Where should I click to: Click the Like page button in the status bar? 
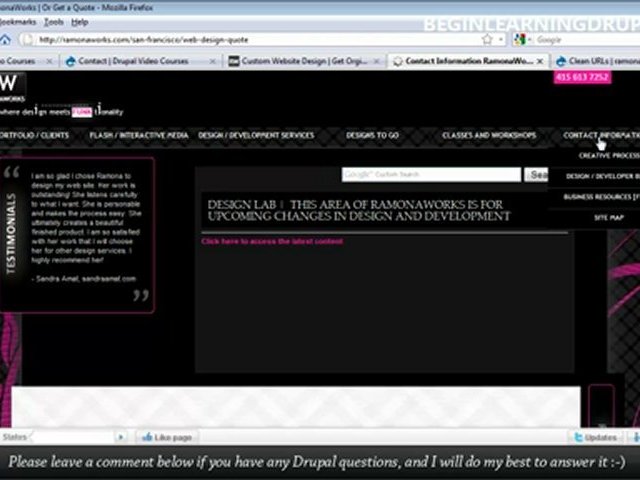(x=167, y=437)
